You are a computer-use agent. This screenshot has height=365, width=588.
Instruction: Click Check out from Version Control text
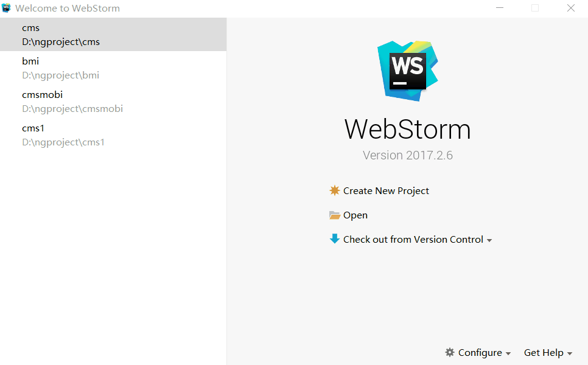click(411, 239)
